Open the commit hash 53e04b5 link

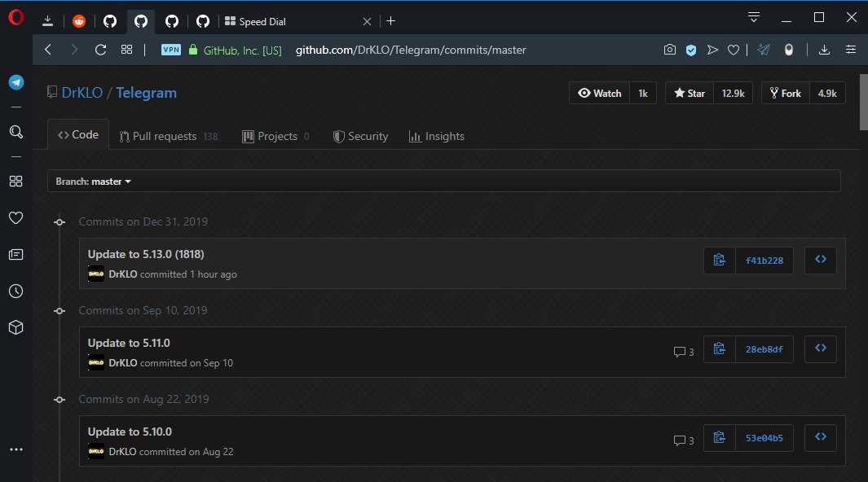(x=764, y=438)
